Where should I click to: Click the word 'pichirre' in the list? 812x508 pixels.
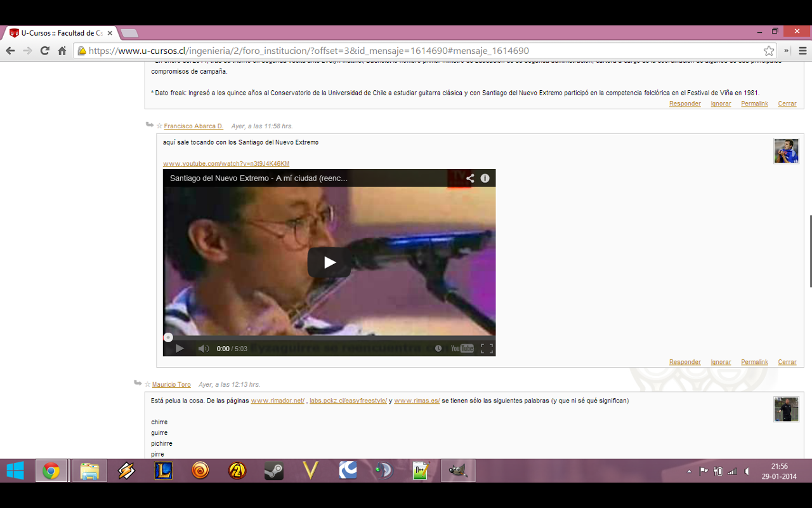[162, 444]
